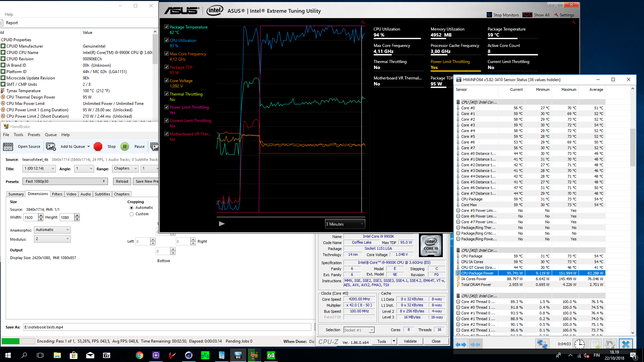Open the Angle dropdown

[x=84, y=169]
